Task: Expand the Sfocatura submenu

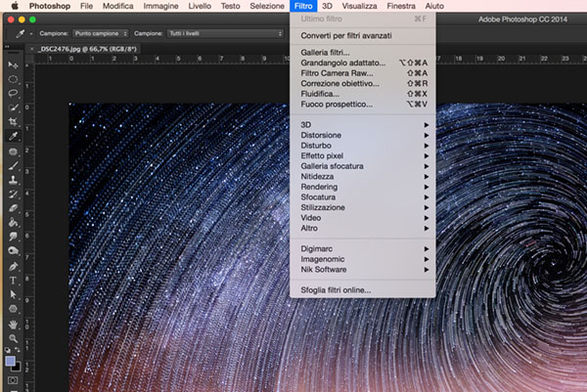Action: tap(363, 197)
